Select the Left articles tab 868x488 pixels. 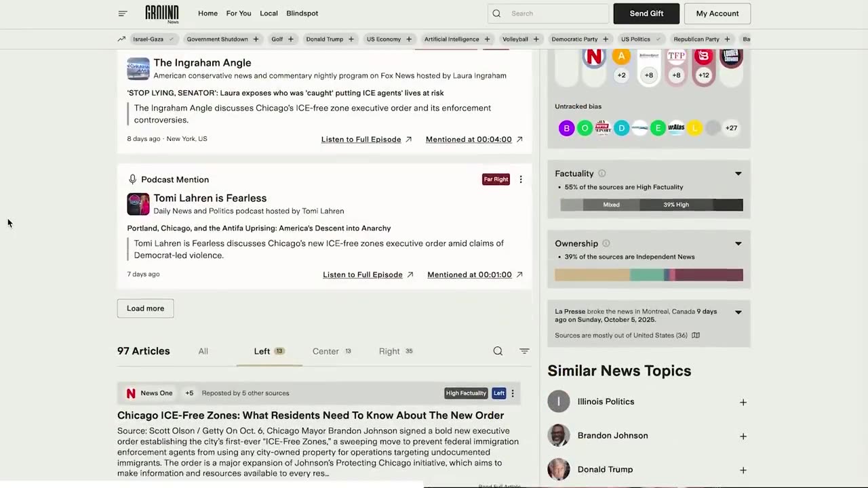(269, 351)
